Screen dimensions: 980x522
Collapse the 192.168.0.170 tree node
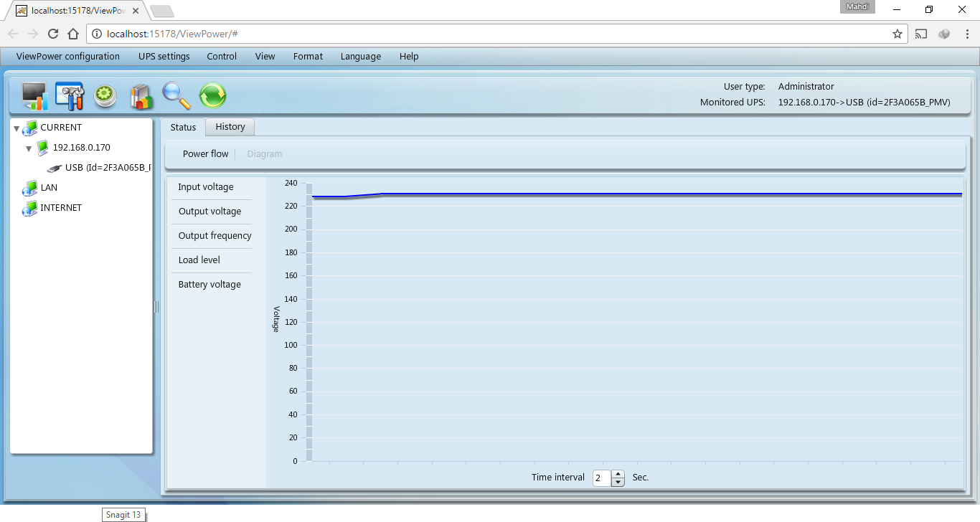29,148
